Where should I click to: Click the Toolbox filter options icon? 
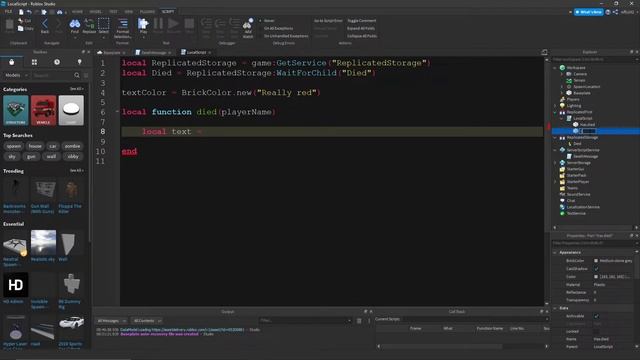coord(86,75)
